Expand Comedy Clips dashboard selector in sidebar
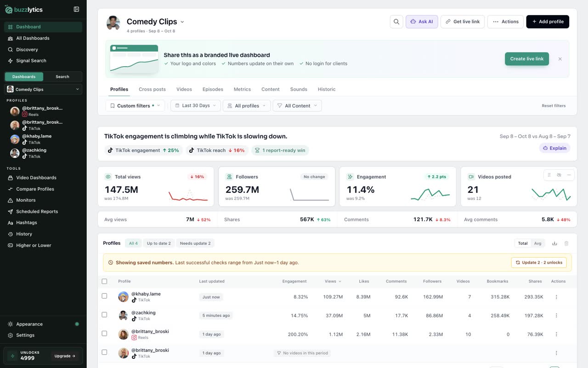 43,89
